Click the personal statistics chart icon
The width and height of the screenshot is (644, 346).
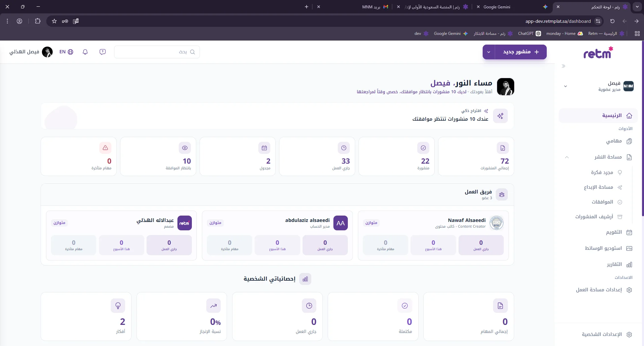point(305,279)
